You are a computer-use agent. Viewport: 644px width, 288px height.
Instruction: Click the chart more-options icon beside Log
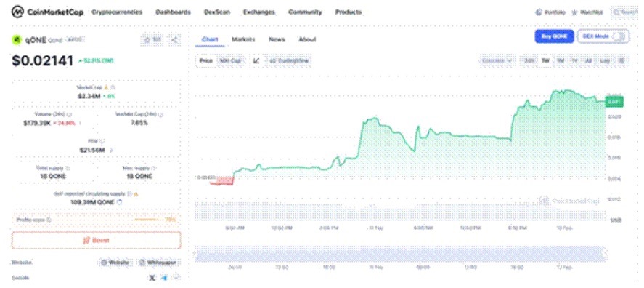621,60
